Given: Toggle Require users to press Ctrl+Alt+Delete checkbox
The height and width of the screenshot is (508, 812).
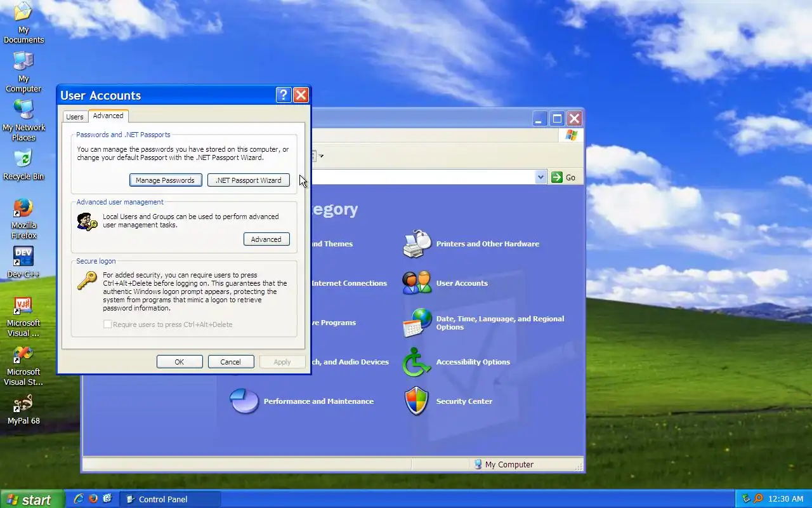Looking at the screenshot, I should [x=108, y=324].
